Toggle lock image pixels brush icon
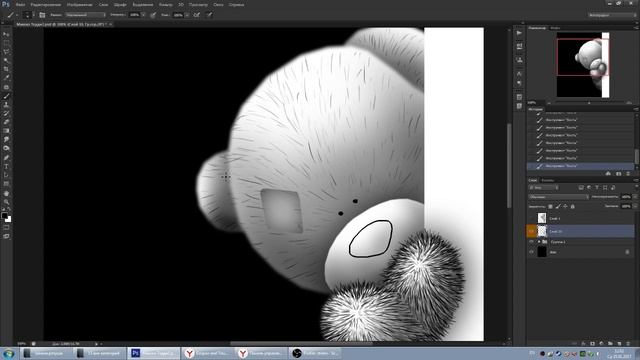Image resolution: width=640 pixels, height=360 pixels. click(x=558, y=207)
